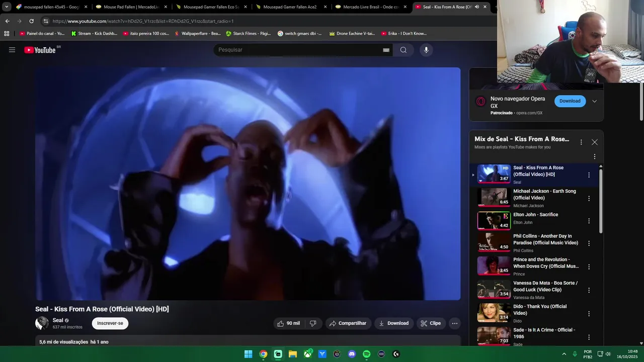
Task: Open options for Is It A Crime entry
Action: tap(589, 337)
